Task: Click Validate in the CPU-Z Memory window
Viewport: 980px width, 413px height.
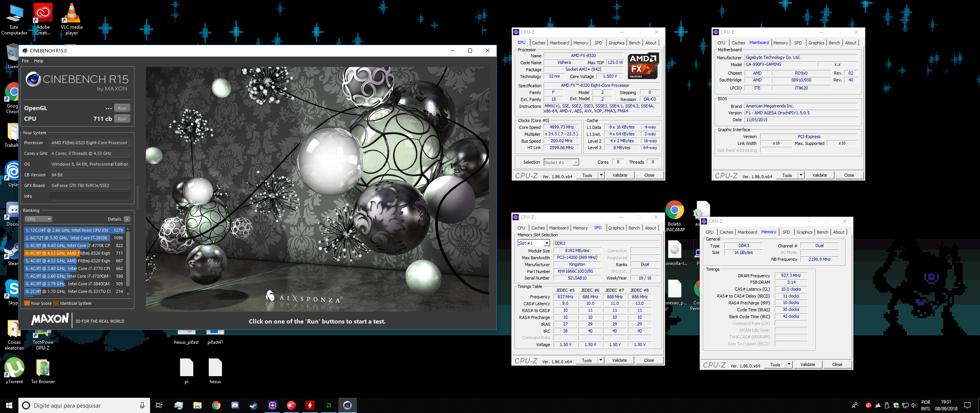Action: 808,364
